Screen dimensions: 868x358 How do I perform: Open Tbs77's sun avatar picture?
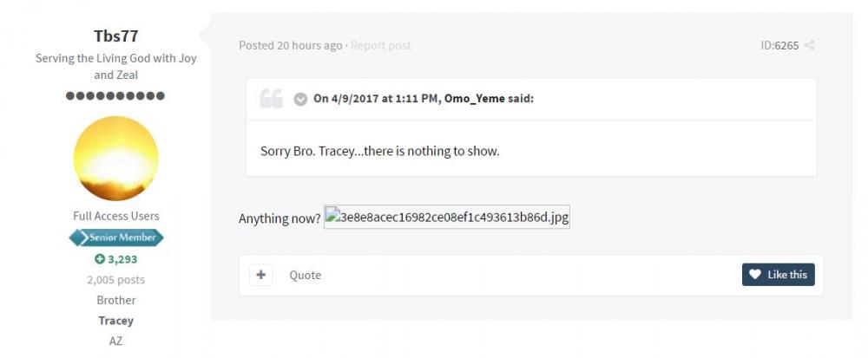pos(115,158)
